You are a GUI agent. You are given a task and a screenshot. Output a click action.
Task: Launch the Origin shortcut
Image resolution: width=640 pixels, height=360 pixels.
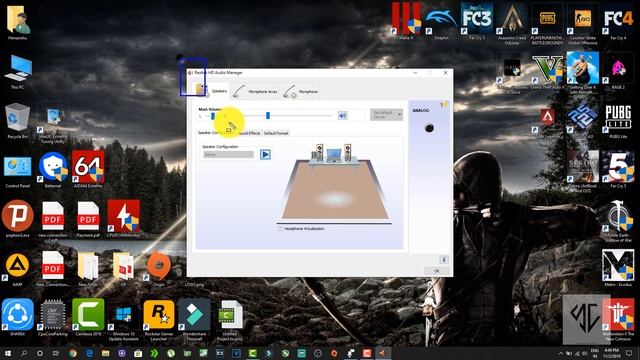(x=159, y=269)
